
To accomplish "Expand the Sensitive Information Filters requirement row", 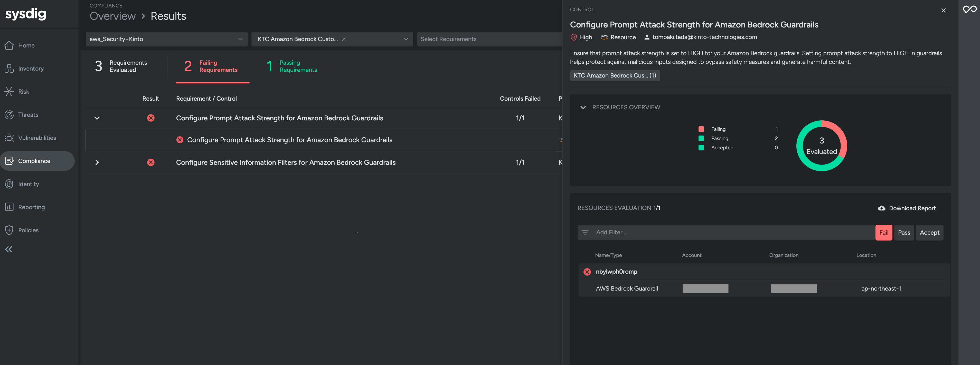I will 97,162.
